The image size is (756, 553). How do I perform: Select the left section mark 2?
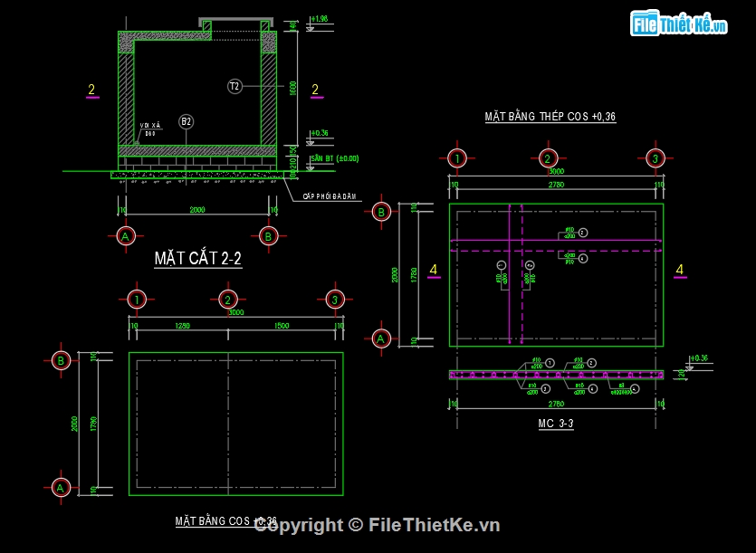click(91, 90)
